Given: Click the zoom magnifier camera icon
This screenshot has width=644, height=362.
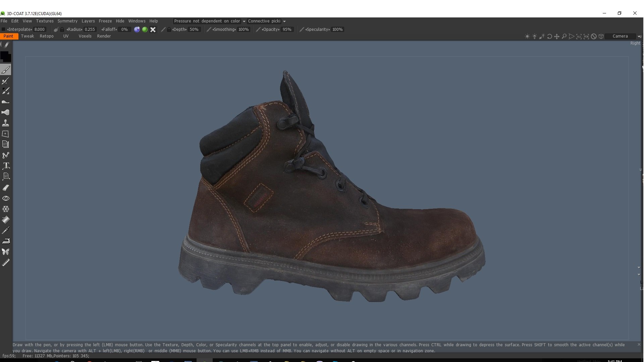Looking at the screenshot, I should 564,36.
